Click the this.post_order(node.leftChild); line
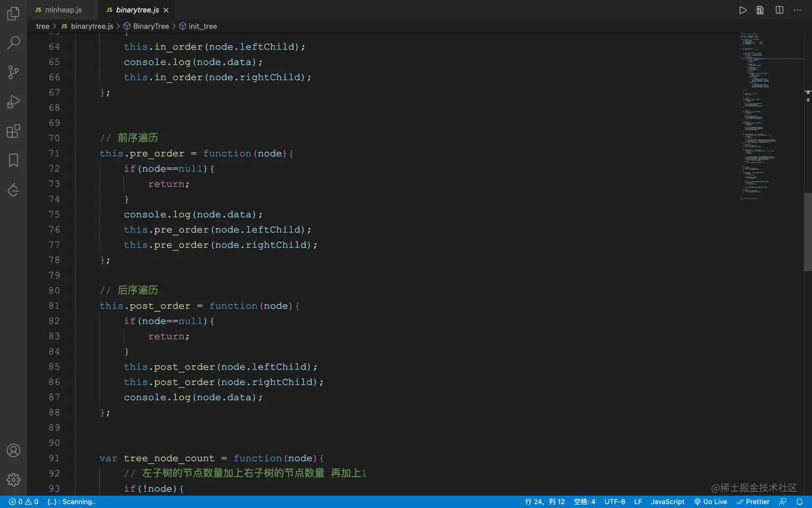The width and height of the screenshot is (812, 508). (x=221, y=367)
